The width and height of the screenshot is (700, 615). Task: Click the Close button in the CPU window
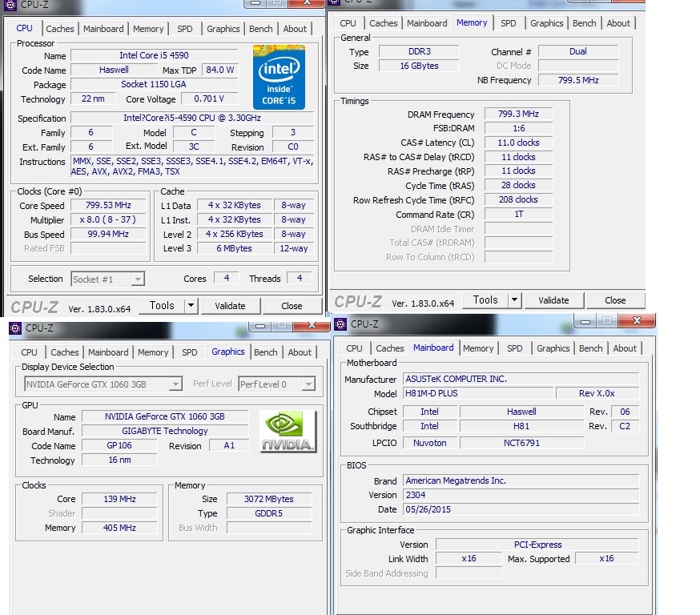point(292,306)
